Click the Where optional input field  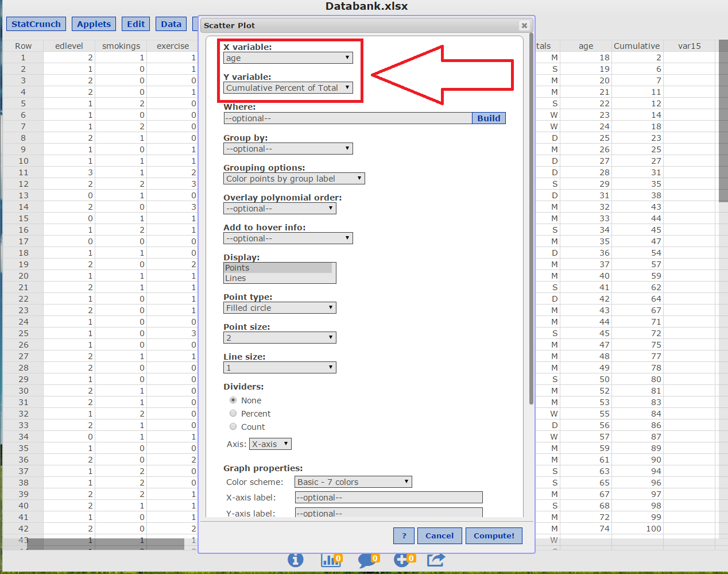point(348,118)
